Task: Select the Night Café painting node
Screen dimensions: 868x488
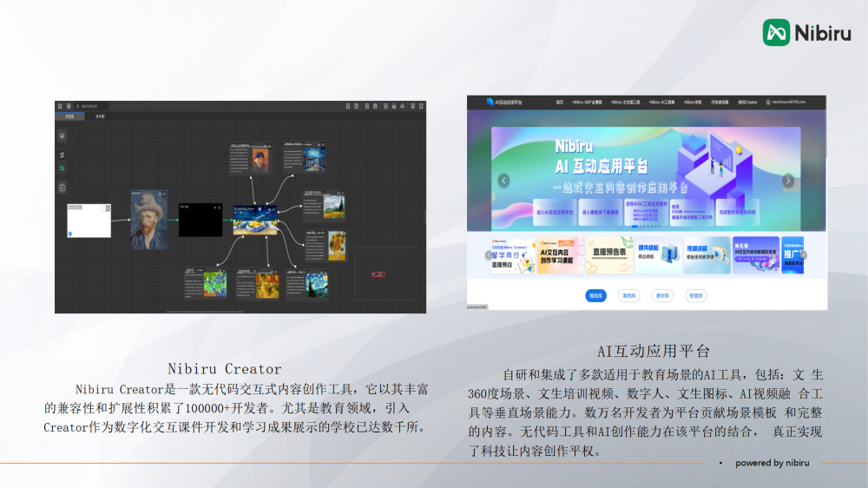Action: point(258,284)
